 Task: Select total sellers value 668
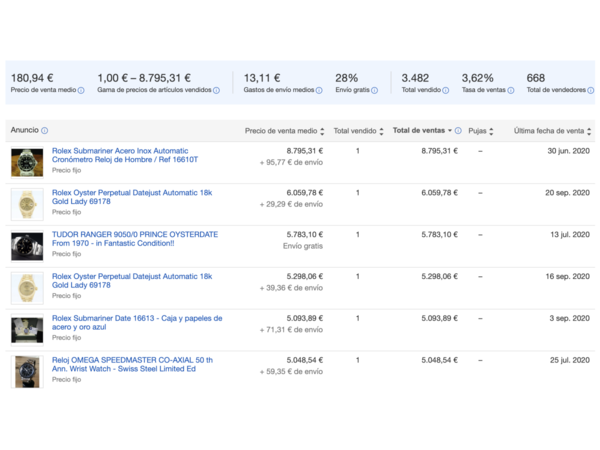point(536,78)
